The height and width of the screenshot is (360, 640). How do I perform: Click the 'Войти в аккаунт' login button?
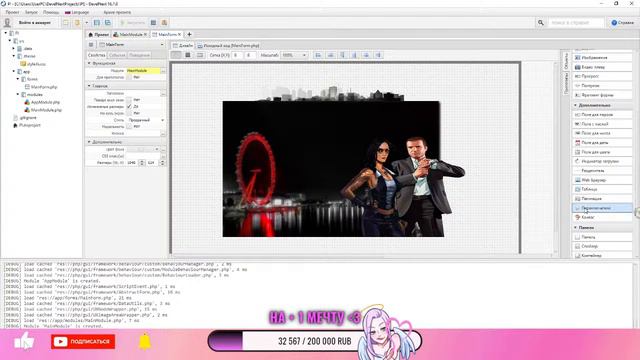click(x=34, y=23)
